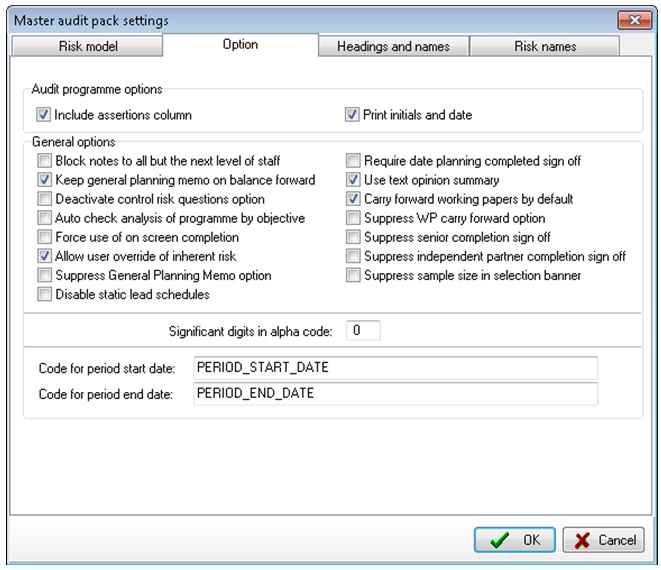Screen dimensions: 661x570
Task: Click the Code for period start date field
Action: pos(395,368)
